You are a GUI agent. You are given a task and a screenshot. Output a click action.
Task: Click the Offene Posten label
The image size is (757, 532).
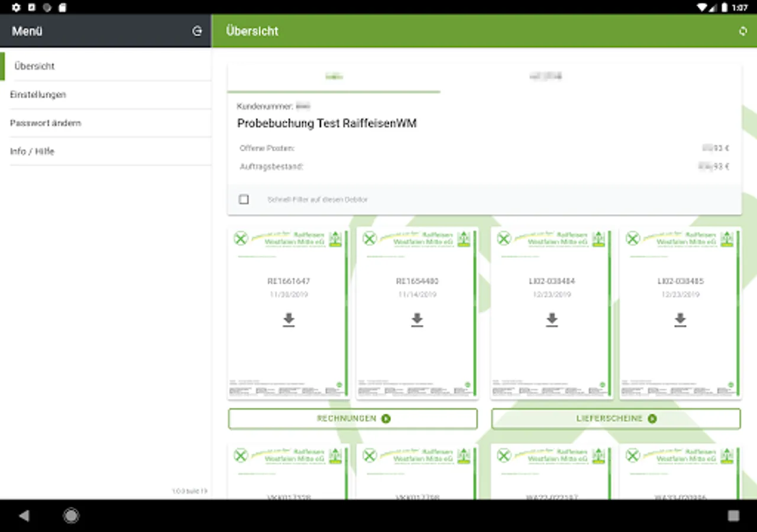(x=267, y=148)
